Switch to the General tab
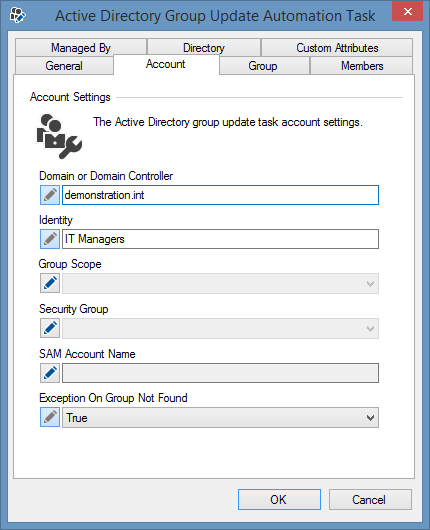This screenshot has height=530, width=430. (64, 66)
